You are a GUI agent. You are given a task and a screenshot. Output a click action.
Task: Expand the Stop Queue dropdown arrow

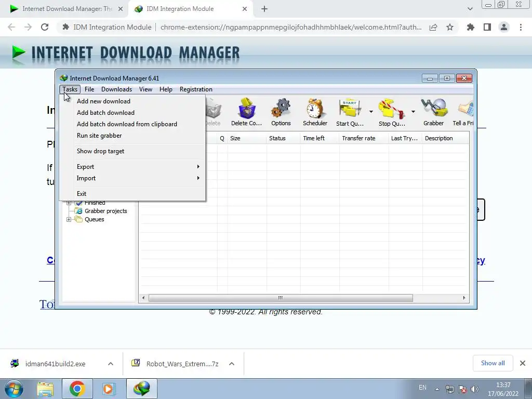pyautogui.click(x=413, y=112)
